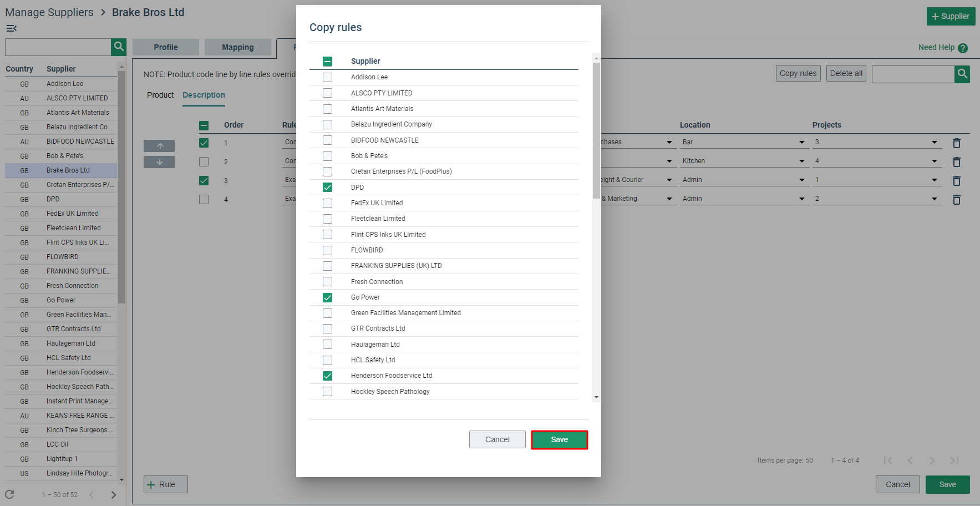This screenshot has height=506, width=980.
Task: Click the dialog supplier list scrollbar
Action: (596, 130)
